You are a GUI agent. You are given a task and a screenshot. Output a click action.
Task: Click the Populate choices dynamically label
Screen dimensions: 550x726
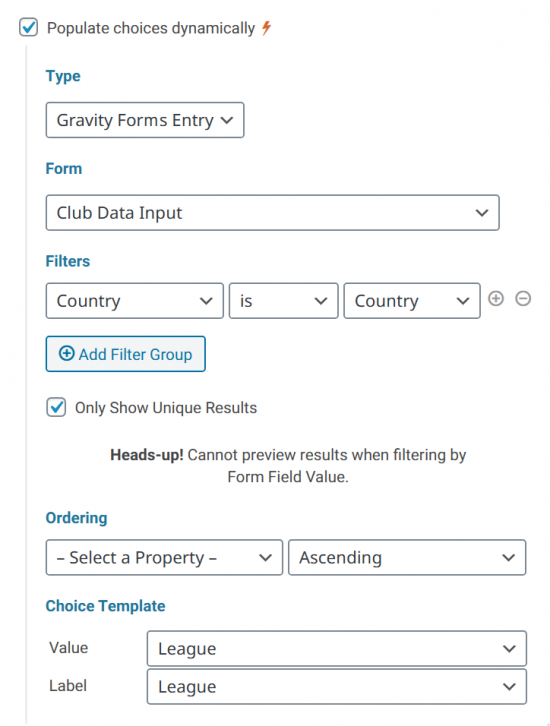click(151, 28)
